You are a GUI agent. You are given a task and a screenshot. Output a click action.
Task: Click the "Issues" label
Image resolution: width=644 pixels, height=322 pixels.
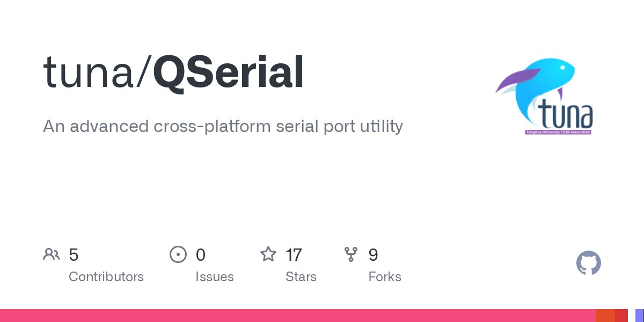pyautogui.click(x=214, y=277)
